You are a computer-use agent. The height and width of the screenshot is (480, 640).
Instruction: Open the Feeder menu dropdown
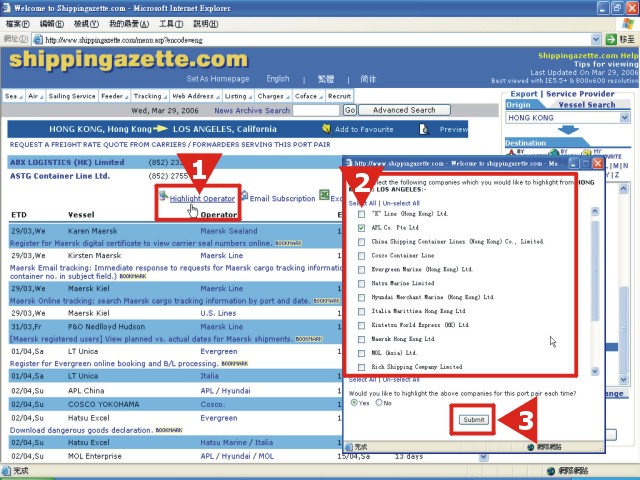[x=115, y=96]
